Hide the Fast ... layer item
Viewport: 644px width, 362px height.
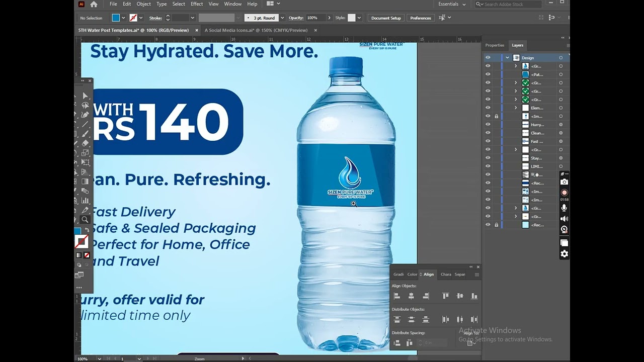488,141
